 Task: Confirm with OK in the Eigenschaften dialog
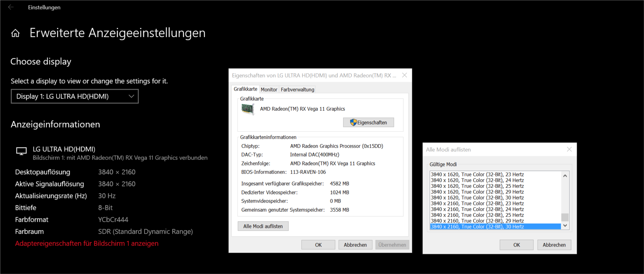(318, 245)
